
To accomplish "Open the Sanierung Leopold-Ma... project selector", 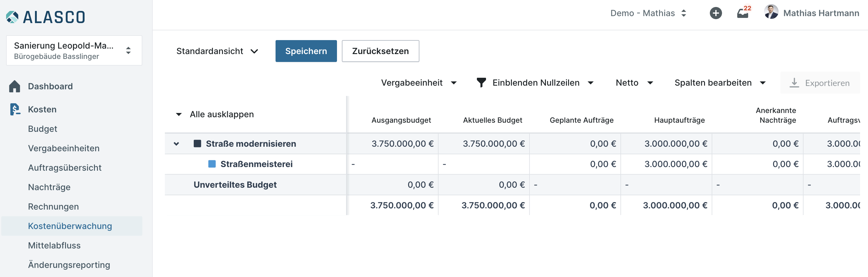I will (74, 50).
